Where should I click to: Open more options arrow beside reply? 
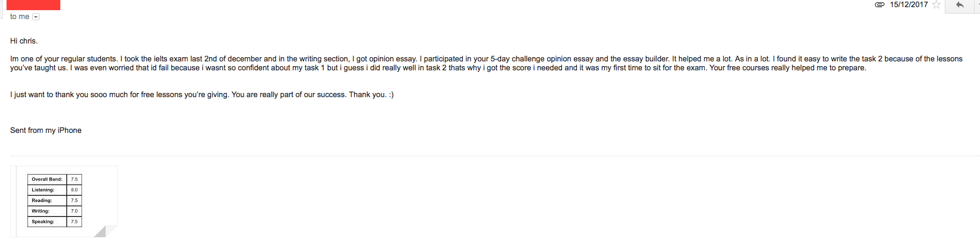pyautogui.click(x=978, y=5)
